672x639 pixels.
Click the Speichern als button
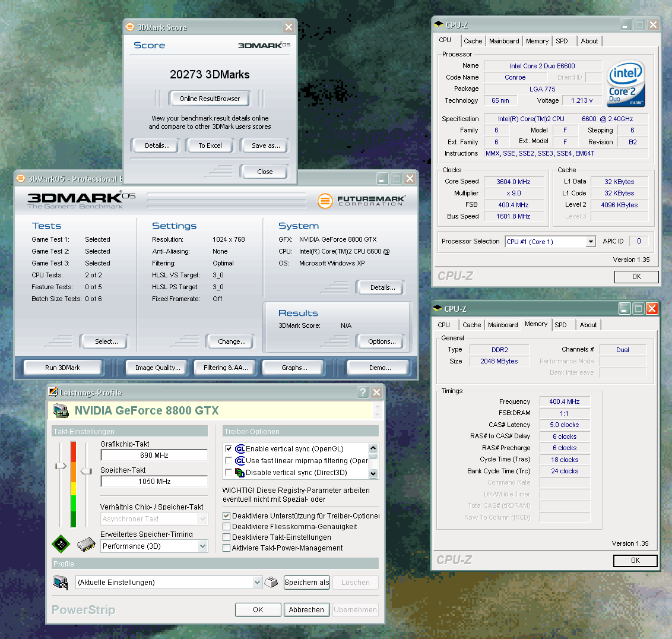point(307,583)
